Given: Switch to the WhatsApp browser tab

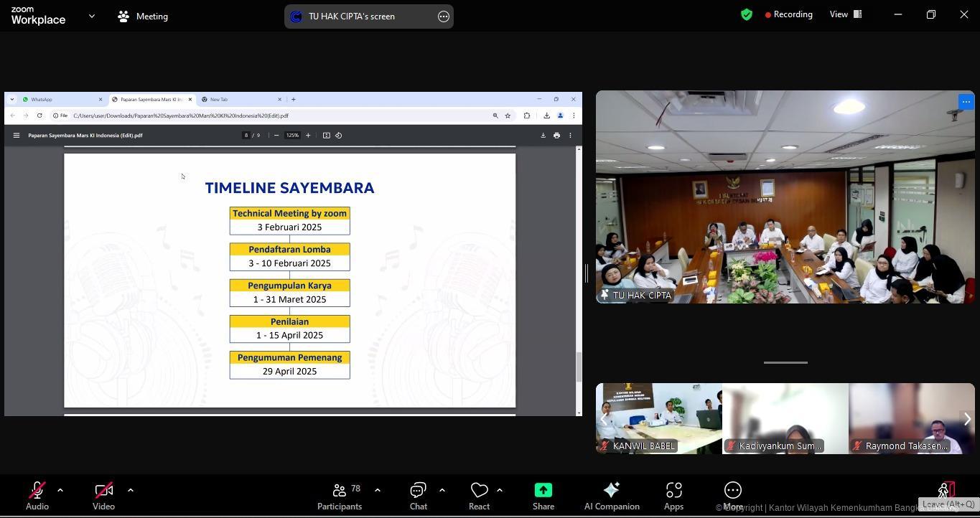Looking at the screenshot, I should coord(60,100).
